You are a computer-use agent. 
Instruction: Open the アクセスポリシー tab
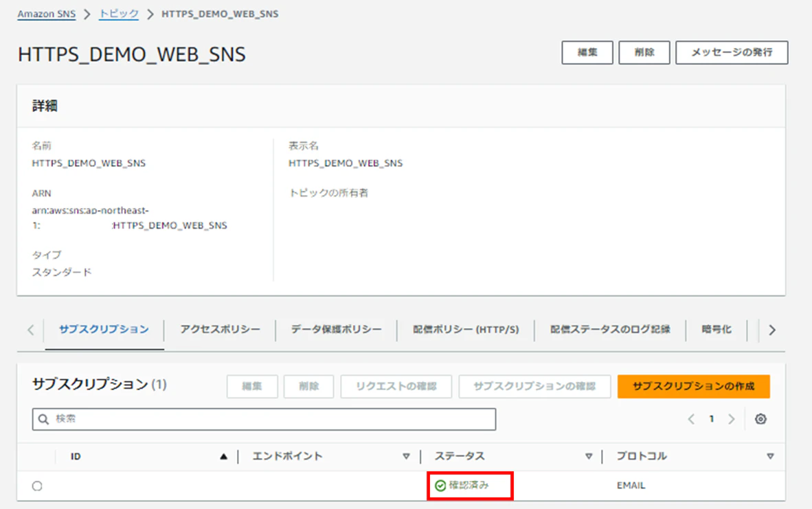tap(220, 329)
